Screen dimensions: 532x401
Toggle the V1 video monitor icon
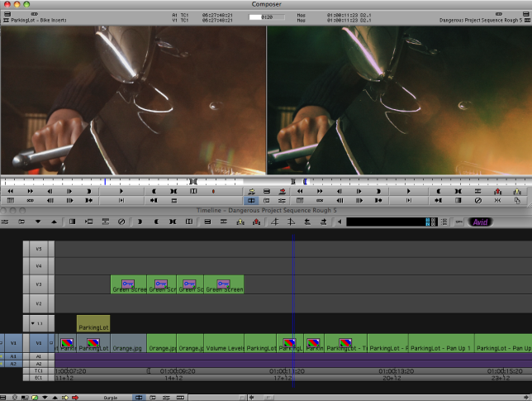tap(51, 343)
